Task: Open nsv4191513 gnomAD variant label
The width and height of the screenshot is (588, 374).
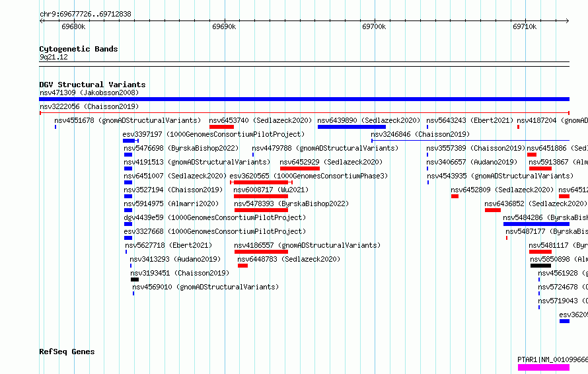Action: click(x=197, y=162)
